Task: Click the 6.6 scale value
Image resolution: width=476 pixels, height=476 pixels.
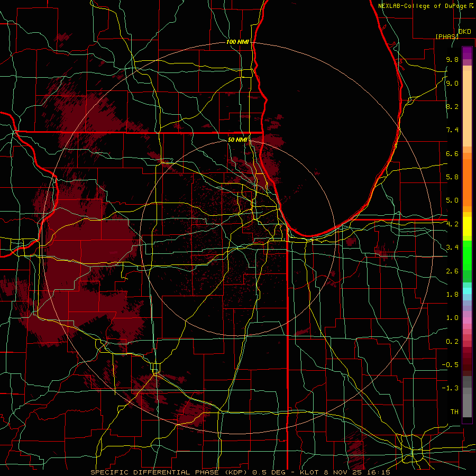Action: click(x=452, y=153)
